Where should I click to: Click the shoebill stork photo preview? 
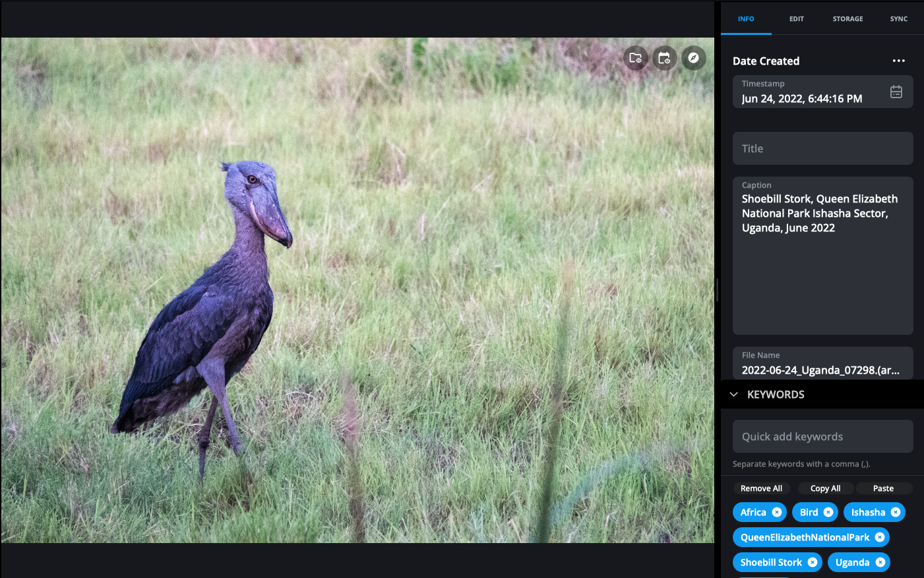[x=357, y=290]
